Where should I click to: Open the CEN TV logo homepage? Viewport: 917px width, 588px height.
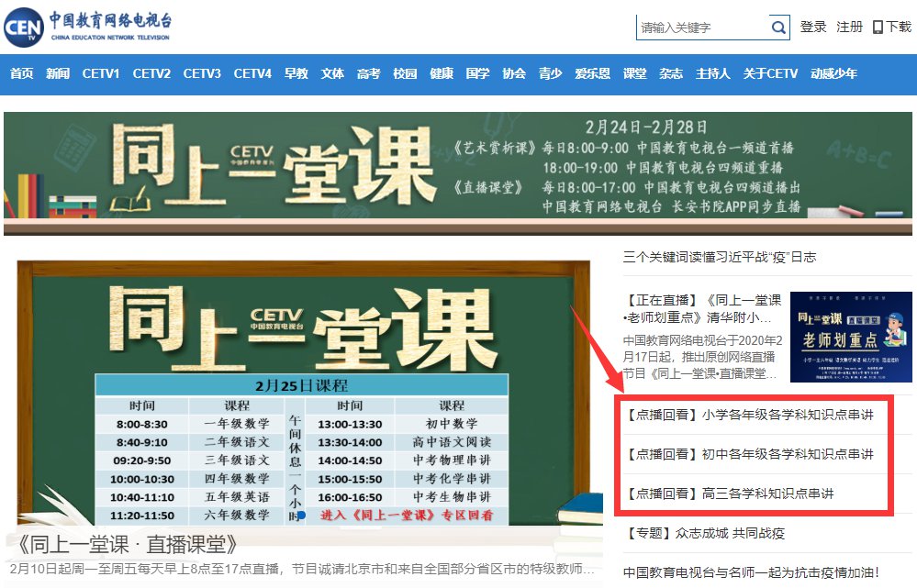click(x=87, y=28)
